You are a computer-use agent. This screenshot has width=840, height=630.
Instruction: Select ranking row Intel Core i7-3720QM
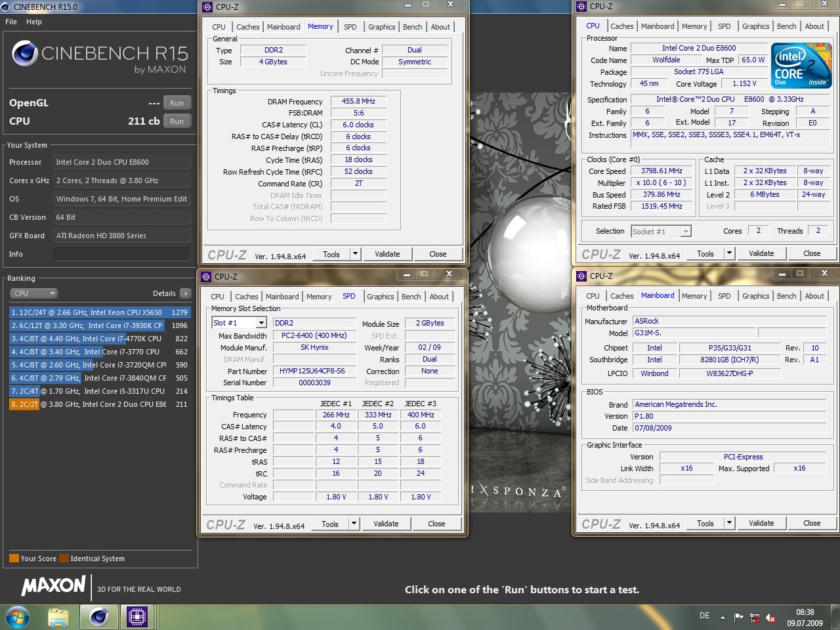[x=100, y=365]
